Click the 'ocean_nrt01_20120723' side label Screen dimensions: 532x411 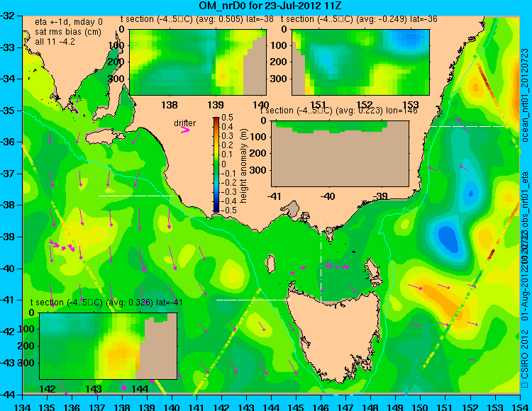525,95
